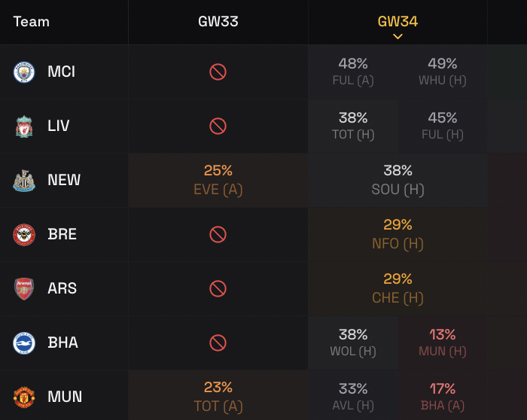The width and height of the screenshot is (527, 420).
Task: Click the Brighton club crest
Action: [x=24, y=343]
